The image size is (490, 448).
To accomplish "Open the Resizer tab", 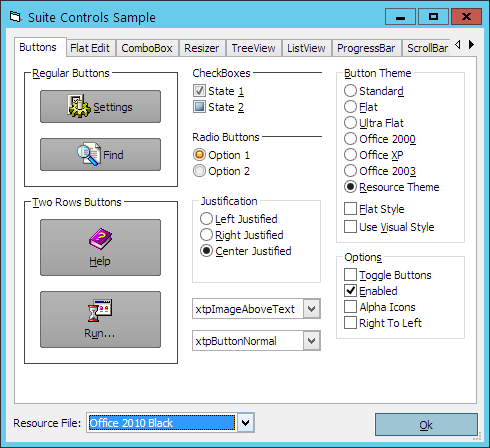I will coord(202,48).
